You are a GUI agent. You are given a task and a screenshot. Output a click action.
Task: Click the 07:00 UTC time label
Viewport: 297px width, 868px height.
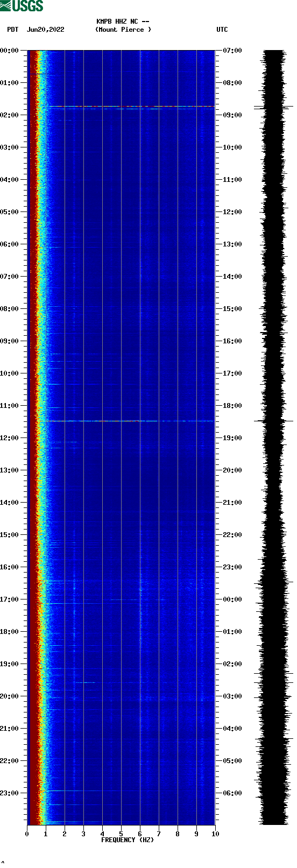pyautogui.click(x=232, y=51)
